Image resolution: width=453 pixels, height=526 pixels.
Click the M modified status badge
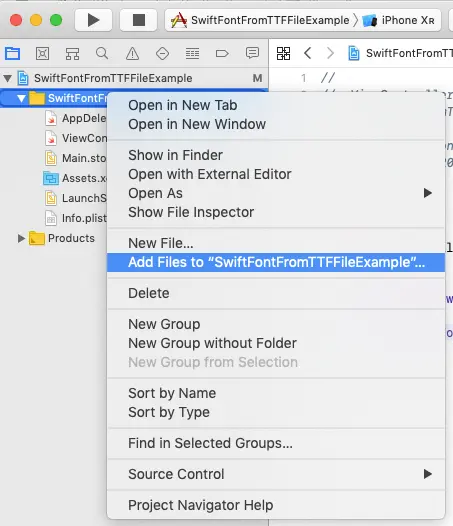tap(257, 78)
